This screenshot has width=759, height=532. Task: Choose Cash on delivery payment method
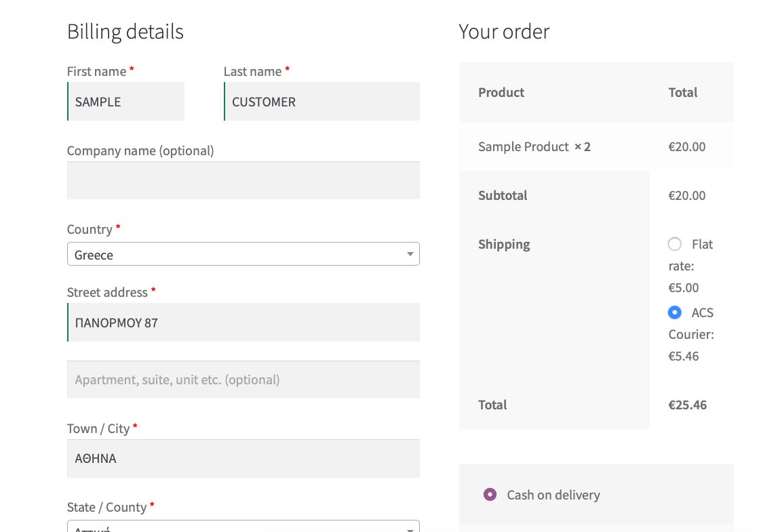click(x=490, y=495)
